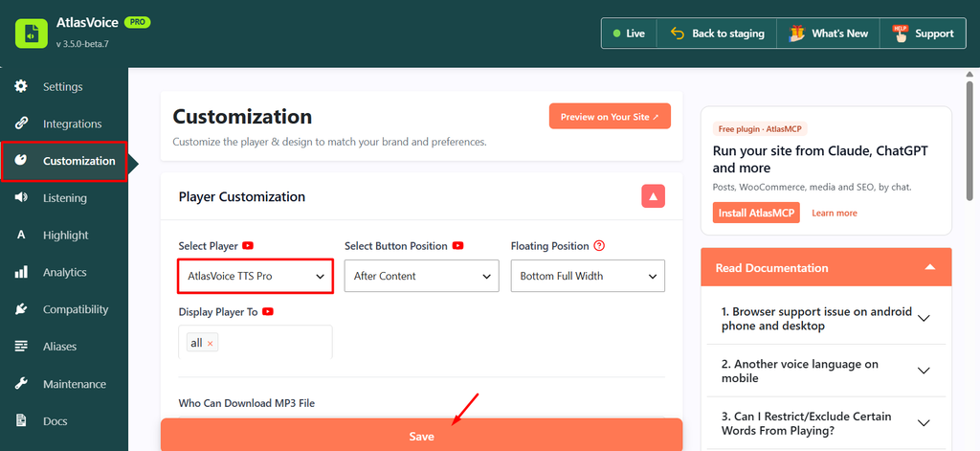Click the Save button

[421, 435]
